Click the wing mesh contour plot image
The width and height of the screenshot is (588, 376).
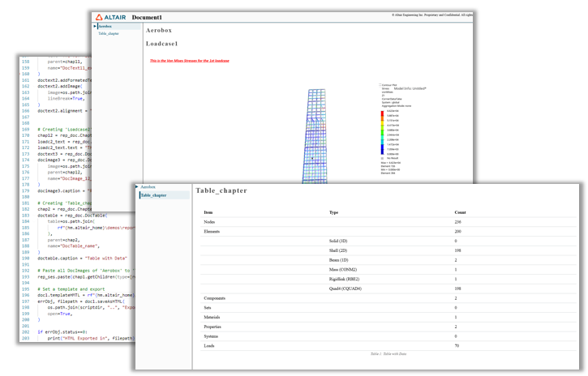pyautogui.click(x=315, y=136)
